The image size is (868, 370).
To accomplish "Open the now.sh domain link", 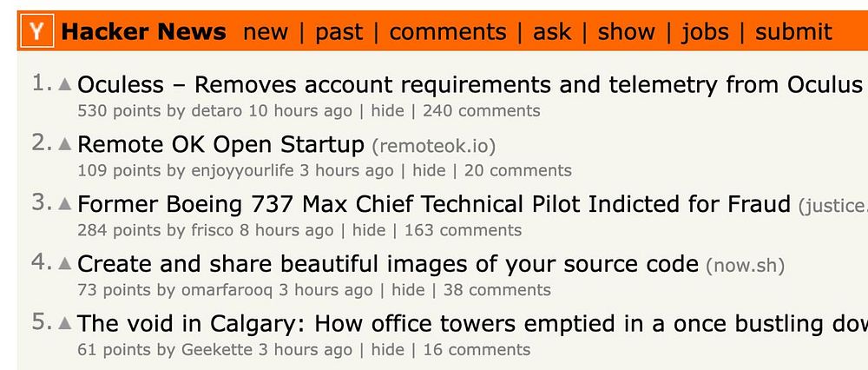I will (746, 264).
